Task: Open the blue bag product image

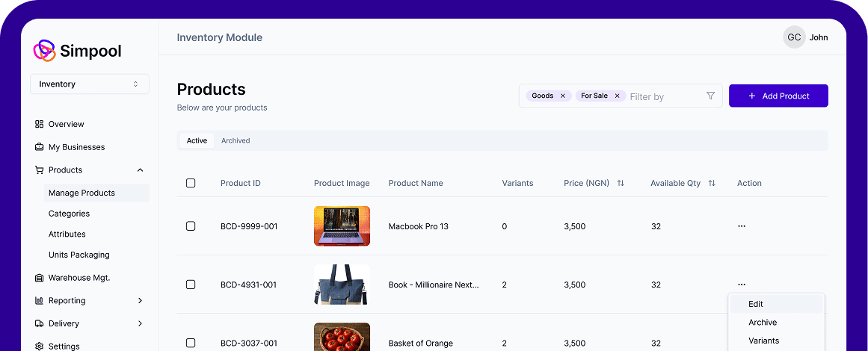Action: click(342, 285)
